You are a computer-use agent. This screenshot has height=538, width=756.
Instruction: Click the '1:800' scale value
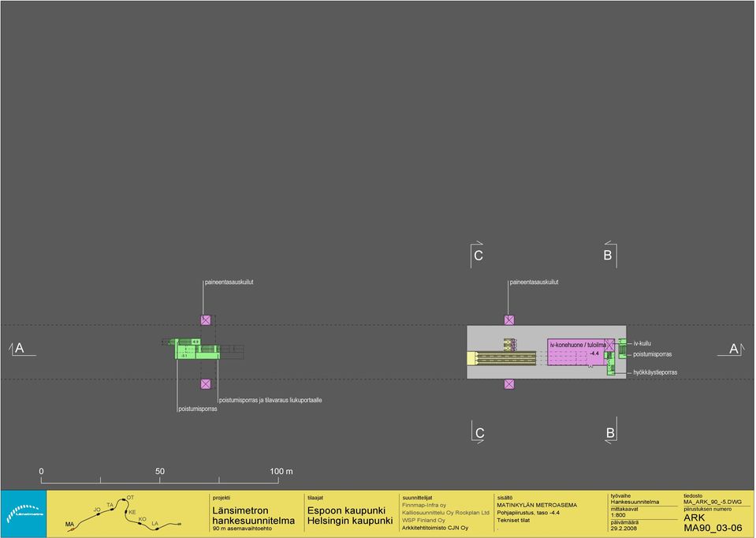(x=618, y=515)
